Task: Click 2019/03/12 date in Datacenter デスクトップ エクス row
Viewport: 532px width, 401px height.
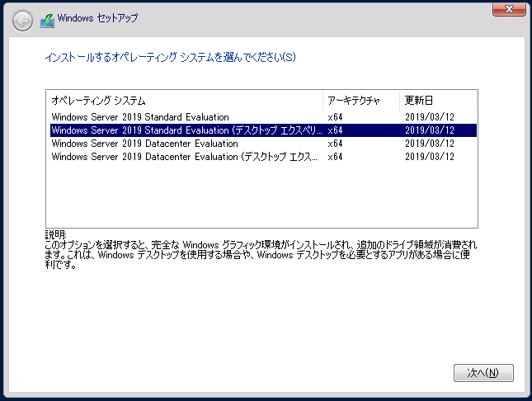Action: click(430, 157)
